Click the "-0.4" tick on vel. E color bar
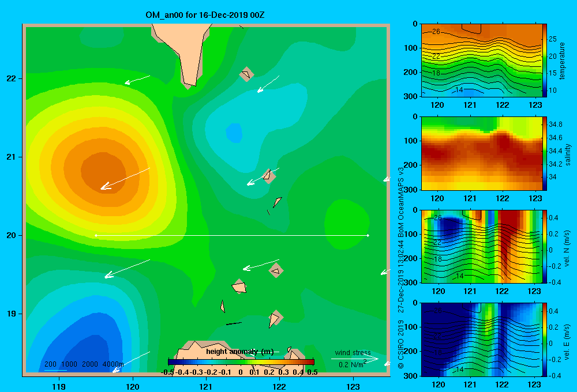This screenshot has height=392, width=577. click(x=554, y=375)
